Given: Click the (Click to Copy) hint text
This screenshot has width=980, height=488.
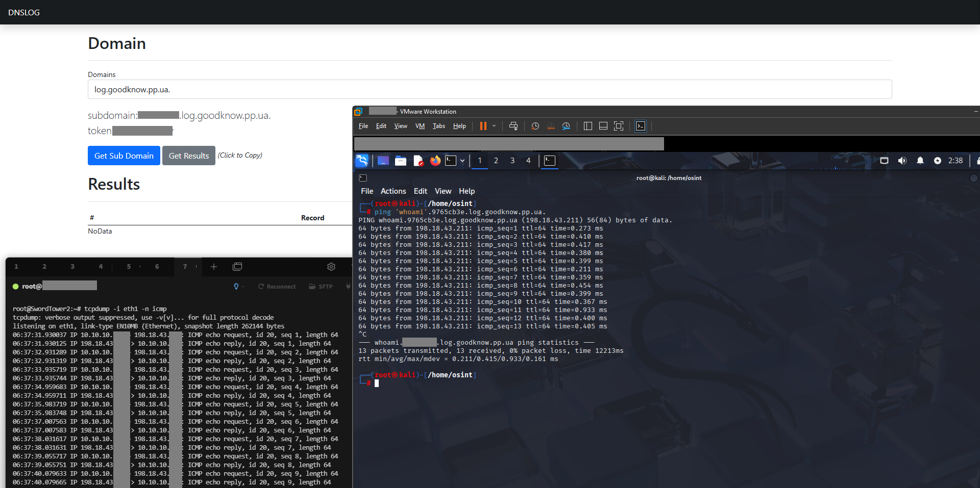Looking at the screenshot, I should pyautogui.click(x=240, y=155).
